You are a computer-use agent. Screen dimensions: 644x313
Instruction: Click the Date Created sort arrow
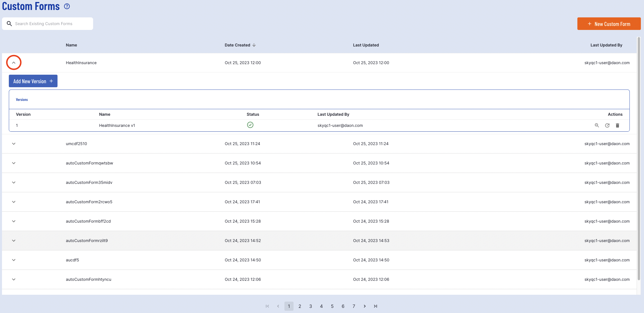pyautogui.click(x=254, y=45)
